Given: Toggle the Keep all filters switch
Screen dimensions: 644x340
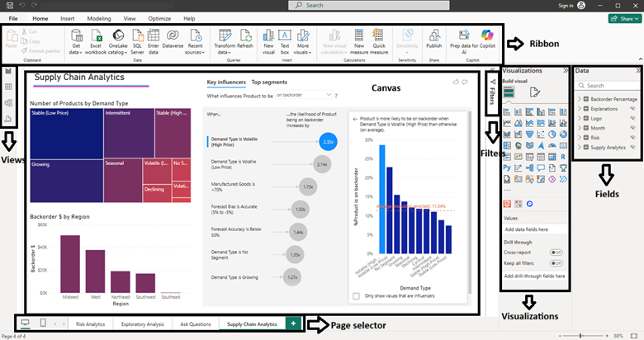Looking at the screenshot, I should coord(556,263).
